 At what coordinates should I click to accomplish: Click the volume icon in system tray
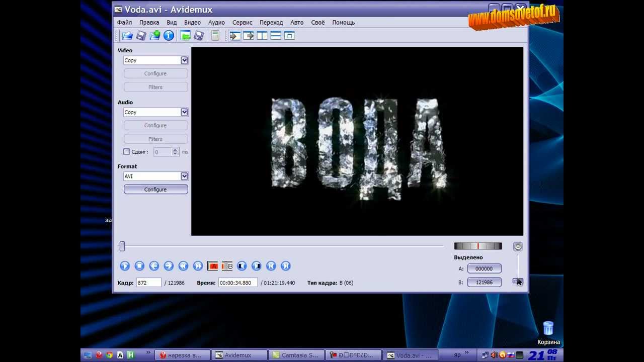pos(494,355)
